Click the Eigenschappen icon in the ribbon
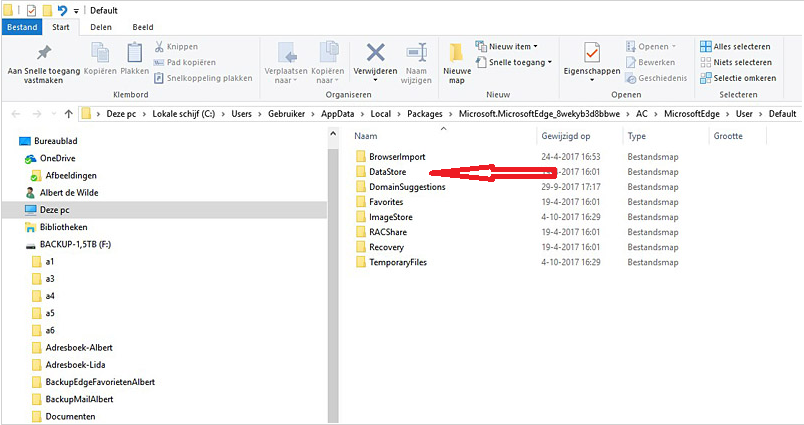 tap(593, 53)
